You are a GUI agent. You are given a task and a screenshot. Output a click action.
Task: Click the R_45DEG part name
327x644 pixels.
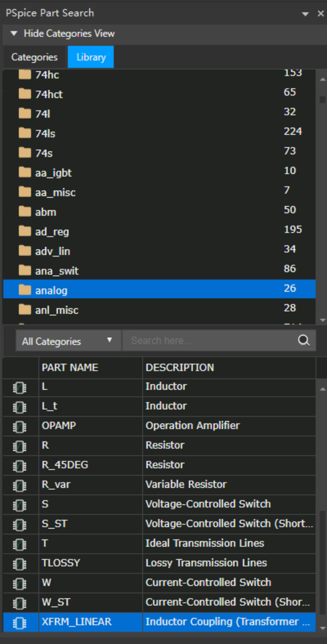pyautogui.click(x=65, y=465)
